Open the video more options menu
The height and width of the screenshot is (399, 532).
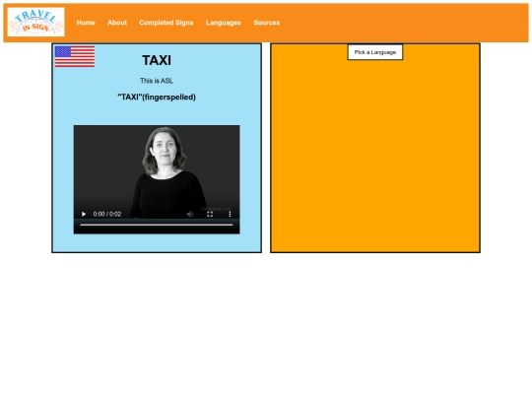(230, 214)
